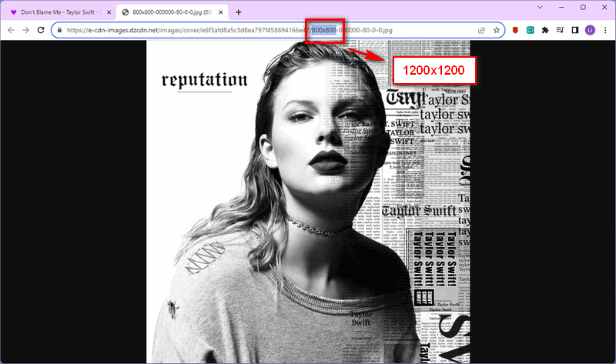Open the Extensions puzzle menu
616x364 pixels.
545,30
